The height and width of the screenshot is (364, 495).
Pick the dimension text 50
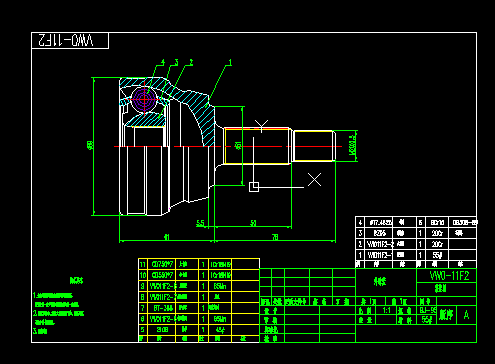[253, 223]
